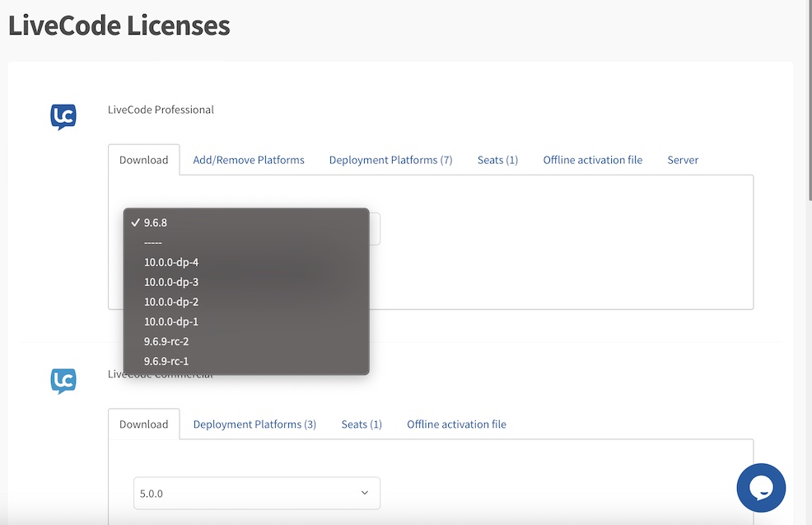Choose 10.0.0-dp-4 from the version list
Screen dimensions: 812x525
pyautogui.click(x=171, y=262)
